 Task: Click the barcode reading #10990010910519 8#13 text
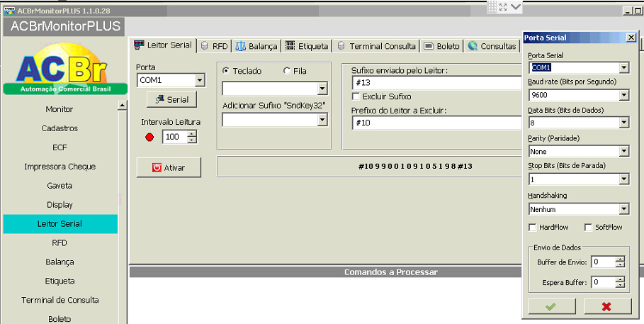(415, 167)
